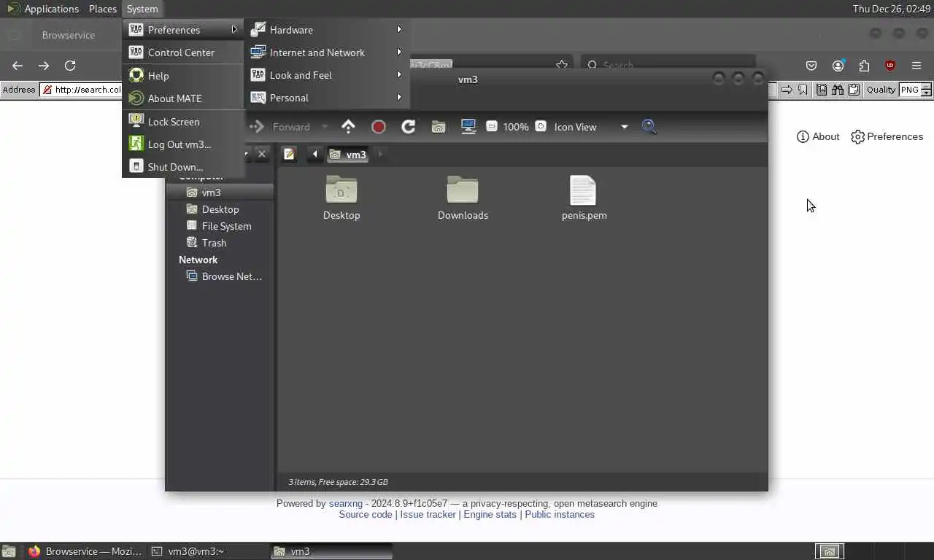Open Trash from the sidebar
Image resolution: width=934 pixels, height=560 pixels.
(220, 243)
